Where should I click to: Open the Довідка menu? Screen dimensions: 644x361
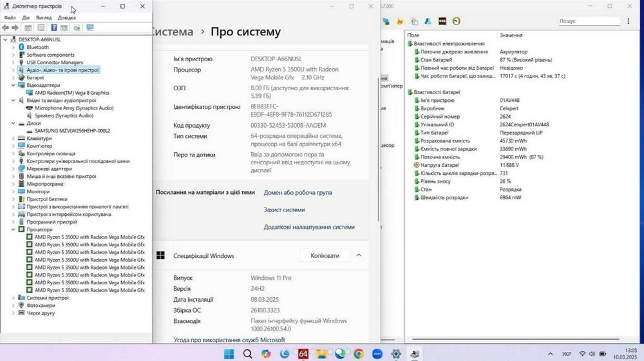[x=66, y=17]
